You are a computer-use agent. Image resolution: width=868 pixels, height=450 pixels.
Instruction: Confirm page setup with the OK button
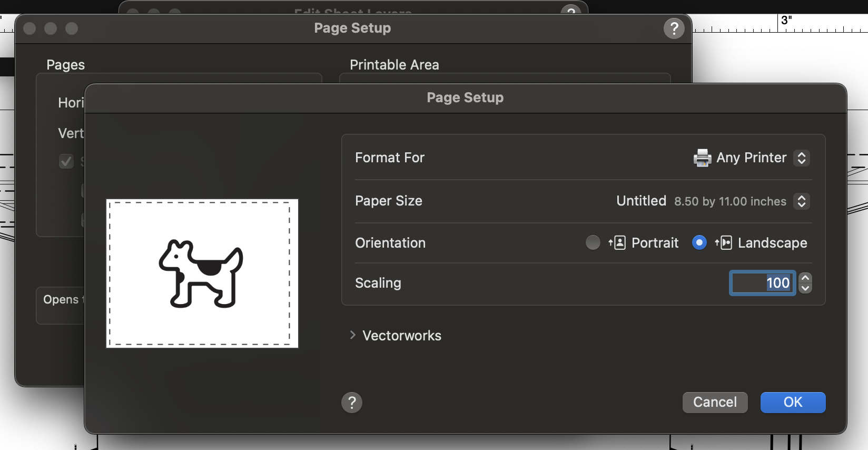(793, 403)
